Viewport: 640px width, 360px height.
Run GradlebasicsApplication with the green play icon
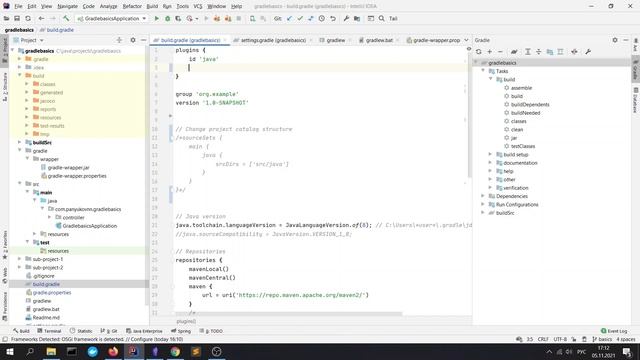156,18
